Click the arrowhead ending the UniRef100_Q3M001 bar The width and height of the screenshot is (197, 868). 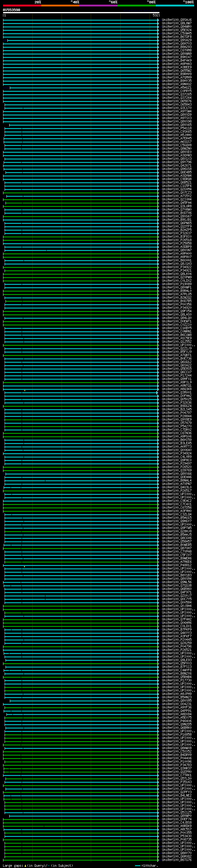(157, 393)
